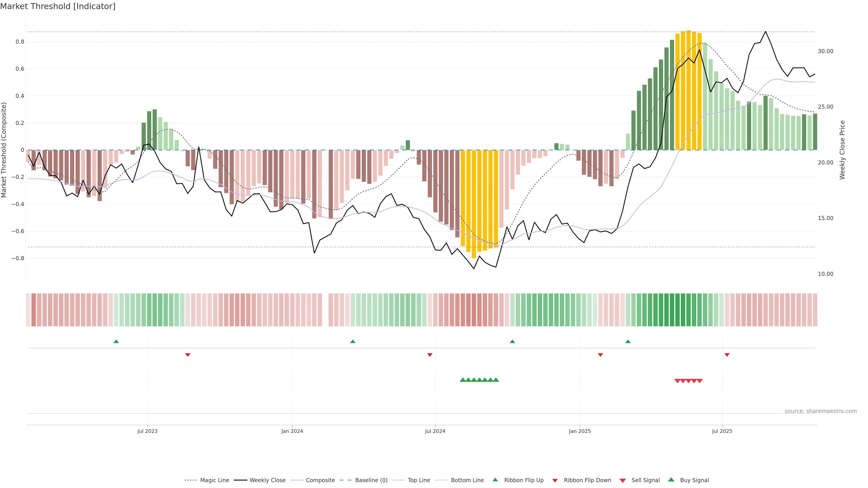Click the Jul 2024 axis label

(435, 431)
